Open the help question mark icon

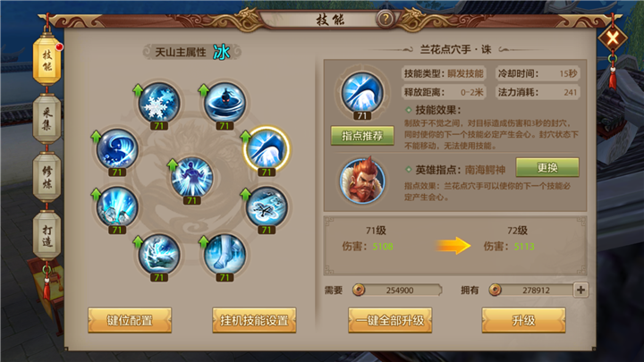(386, 19)
